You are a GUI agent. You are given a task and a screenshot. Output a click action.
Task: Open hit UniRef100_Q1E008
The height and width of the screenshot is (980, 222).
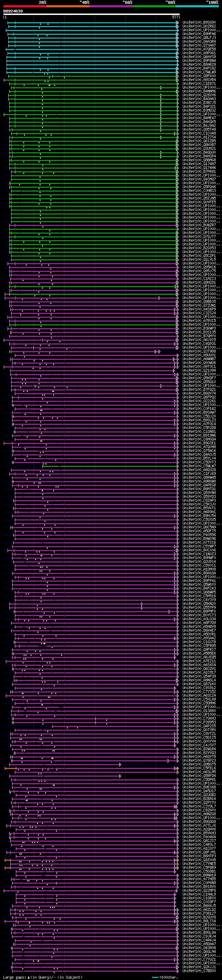point(199,860)
